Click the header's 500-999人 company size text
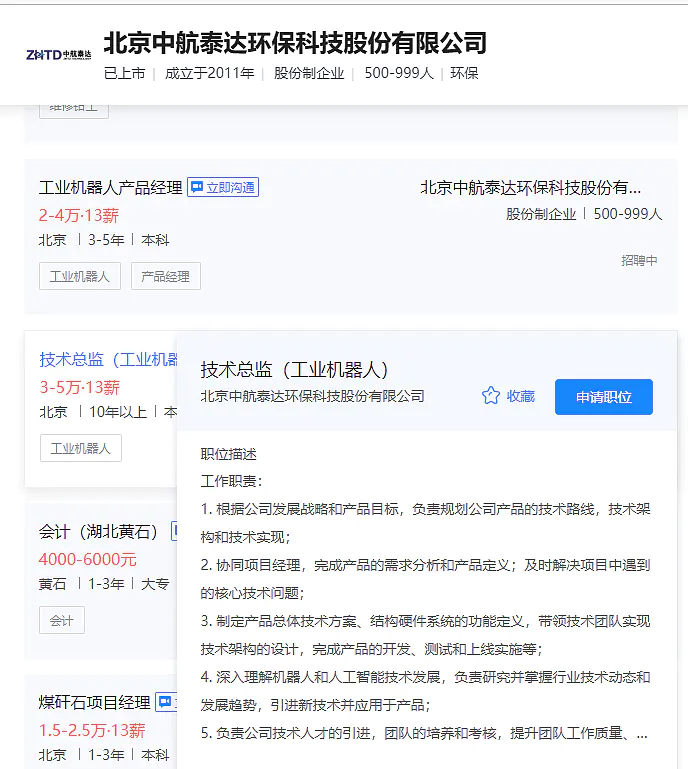Viewport: 688px width, 769px height. click(399, 73)
